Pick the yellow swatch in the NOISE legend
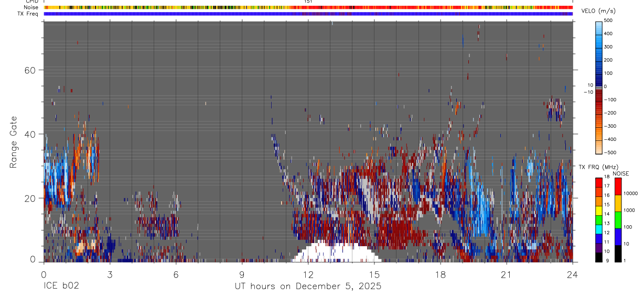644x297 pixels. (x=617, y=203)
